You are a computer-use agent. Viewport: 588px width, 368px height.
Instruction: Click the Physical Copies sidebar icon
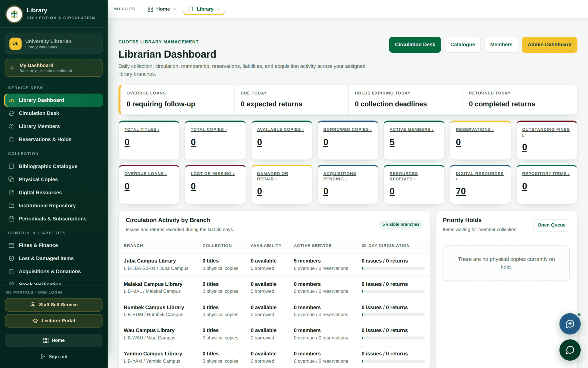11,179
